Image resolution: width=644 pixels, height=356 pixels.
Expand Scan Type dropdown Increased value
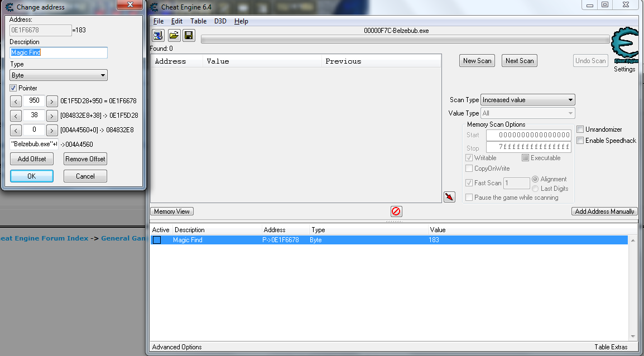[528, 100]
